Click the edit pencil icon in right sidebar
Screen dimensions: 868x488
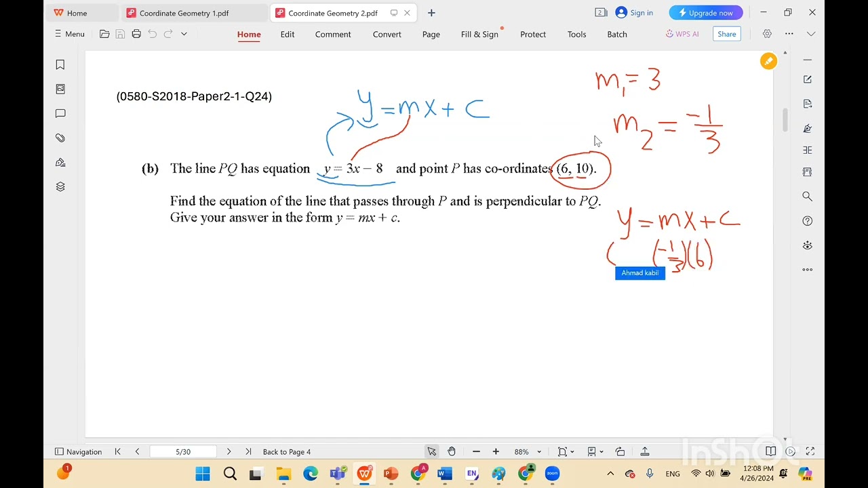coord(808,79)
